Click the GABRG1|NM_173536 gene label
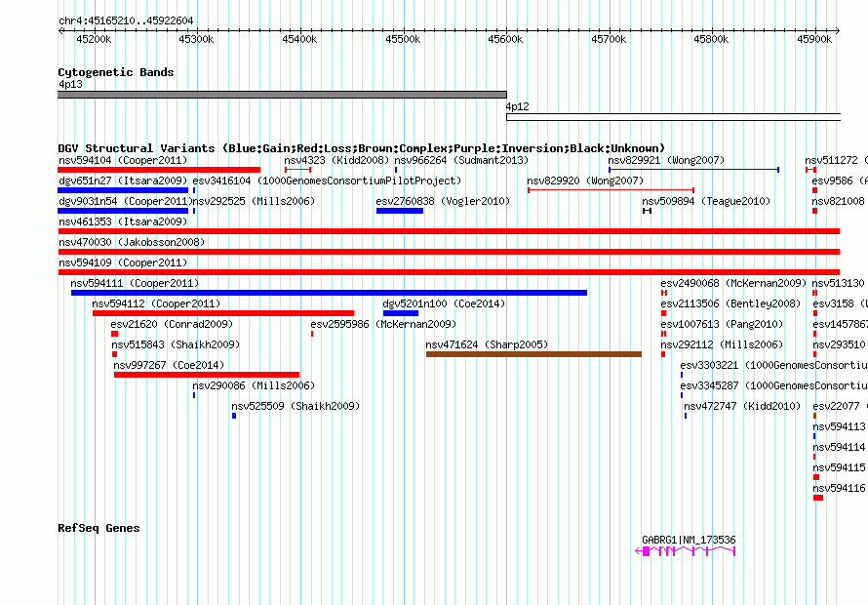 tap(689, 540)
